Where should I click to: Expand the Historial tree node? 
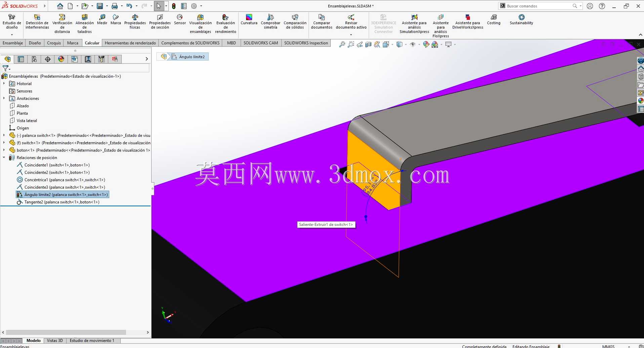coord(4,83)
